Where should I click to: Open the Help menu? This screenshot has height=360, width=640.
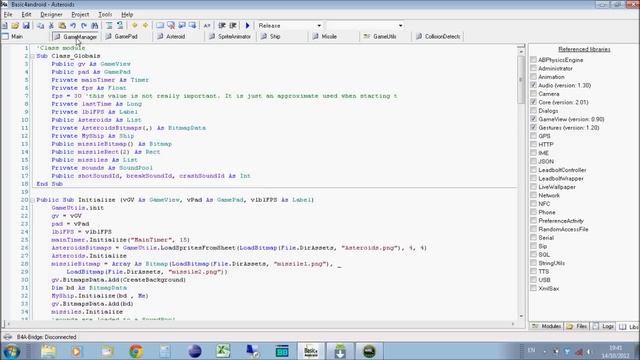[x=127, y=14]
